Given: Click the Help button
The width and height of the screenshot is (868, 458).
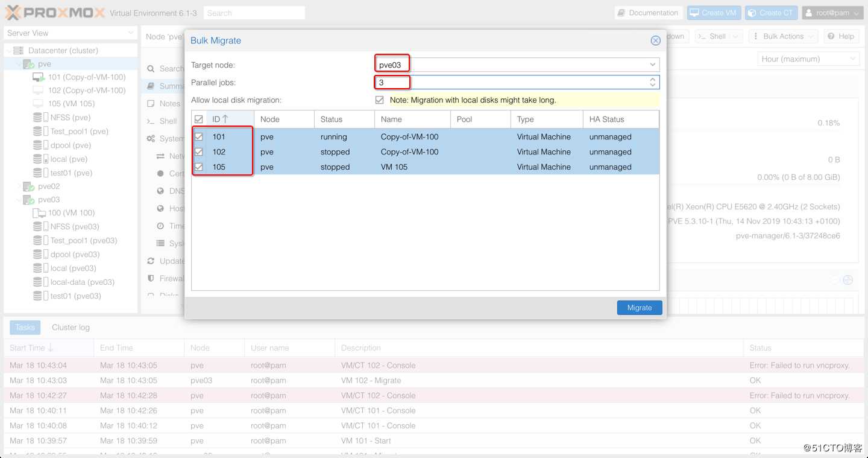Looking at the screenshot, I should click(841, 36).
